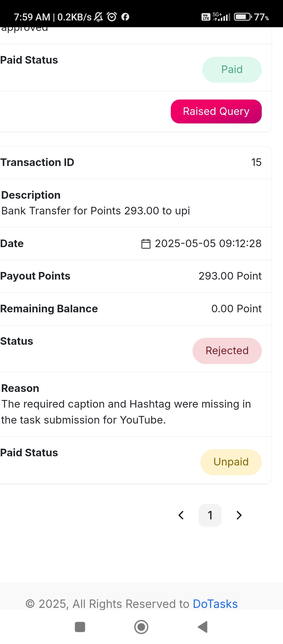Select the Transaction ID value 15

coord(256,162)
